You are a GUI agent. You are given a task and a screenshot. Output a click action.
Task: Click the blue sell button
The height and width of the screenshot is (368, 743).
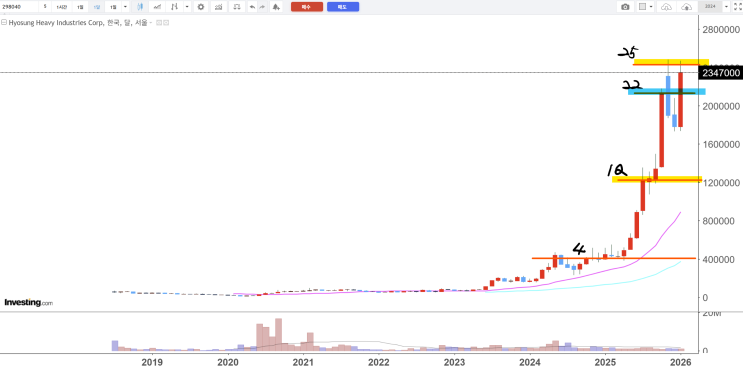pos(343,7)
